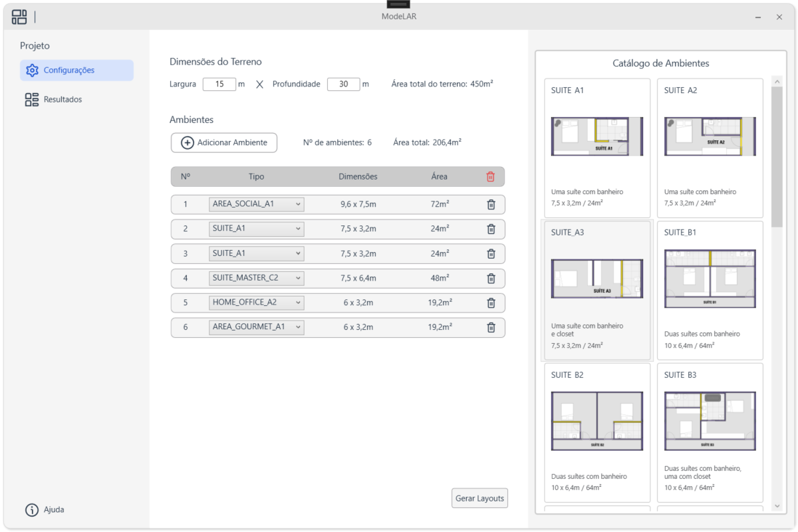798x532 pixels.
Task: Open the Configurações section in sidebar
Action: click(76, 70)
